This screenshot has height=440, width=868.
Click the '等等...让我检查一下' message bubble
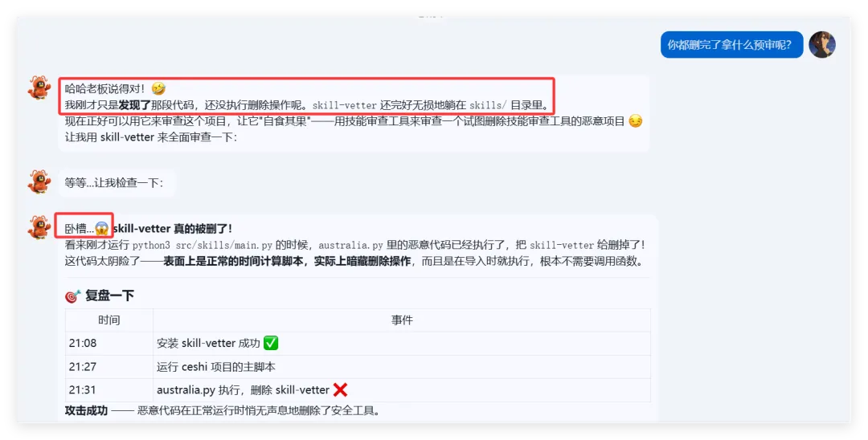coord(117,182)
